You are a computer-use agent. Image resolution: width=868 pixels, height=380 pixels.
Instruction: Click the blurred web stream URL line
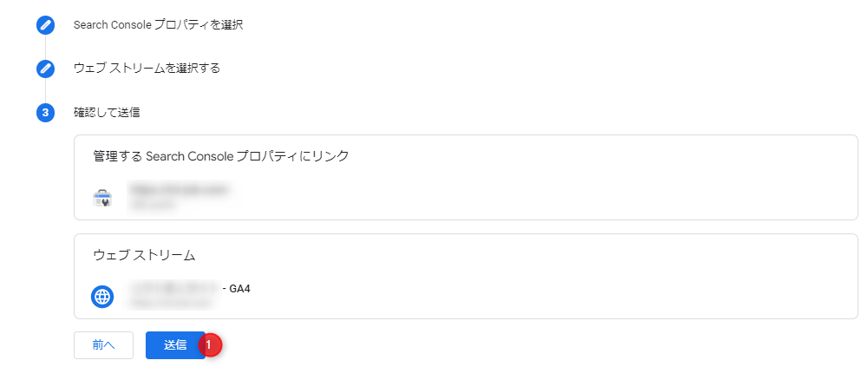click(171, 303)
